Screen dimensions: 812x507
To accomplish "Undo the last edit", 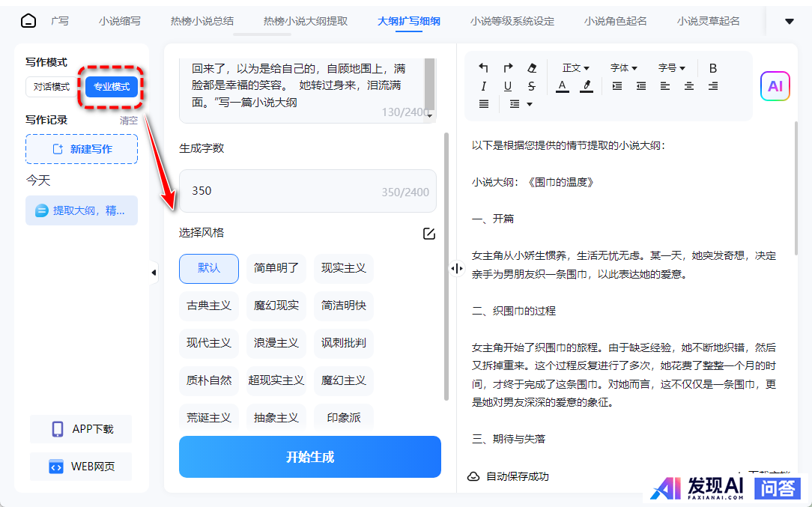I will 483,67.
